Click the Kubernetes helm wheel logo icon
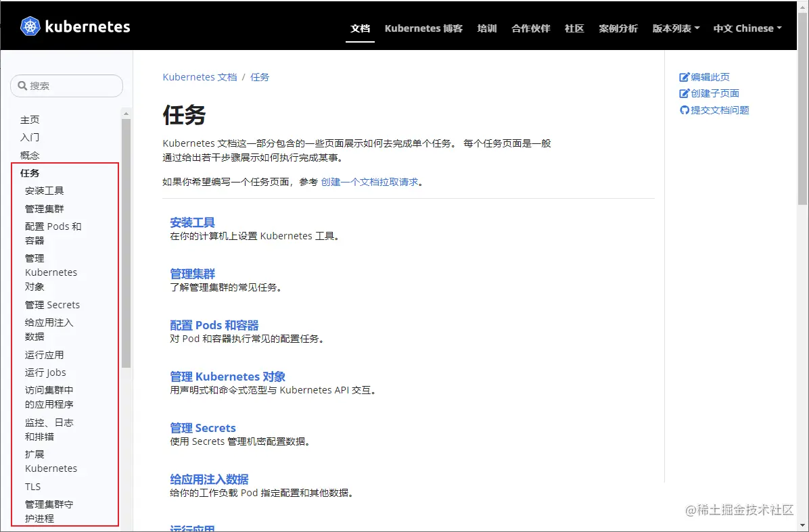809x532 pixels. (x=30, y=26)
